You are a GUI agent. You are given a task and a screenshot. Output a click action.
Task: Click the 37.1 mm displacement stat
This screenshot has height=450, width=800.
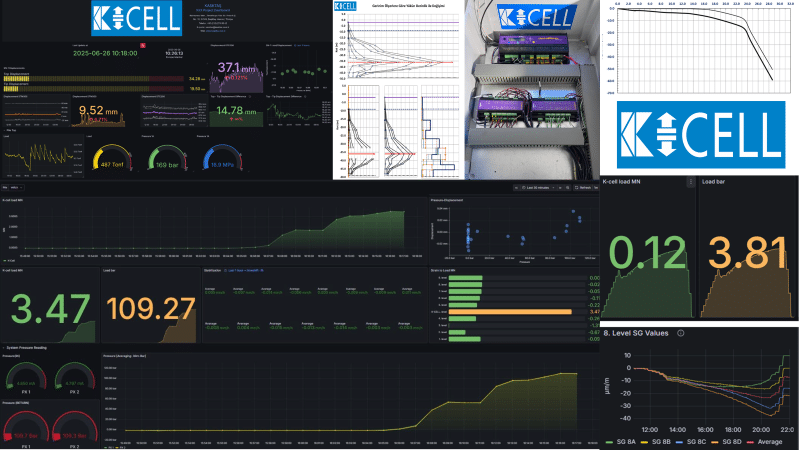(237, 68)
